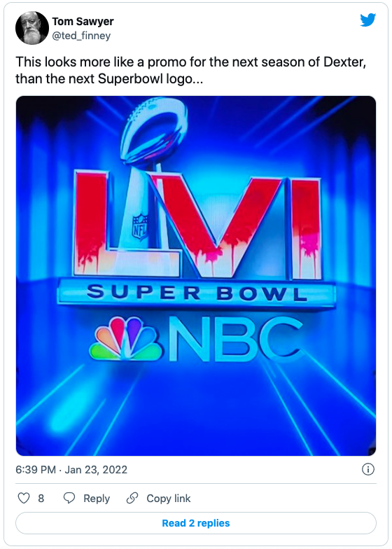Click the reply speech bubble icon

point(69,498)
